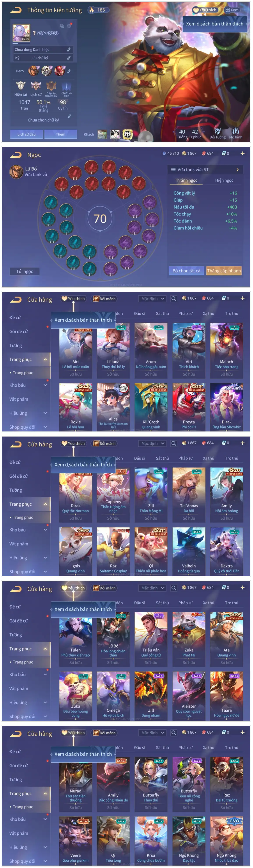This screenshot has width=253, height=868.
Task: Click the Thăng cấp nhanh button
Action: [224, 270]
